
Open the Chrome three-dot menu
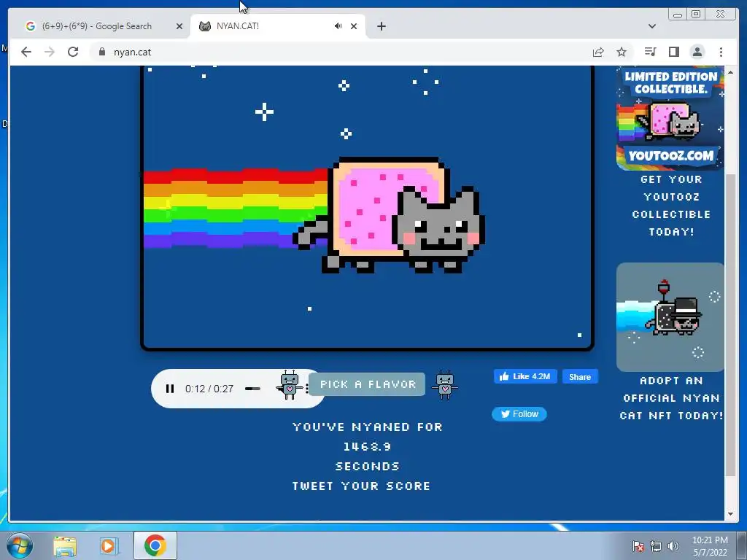pyautogui.click(x=721, y=52)
